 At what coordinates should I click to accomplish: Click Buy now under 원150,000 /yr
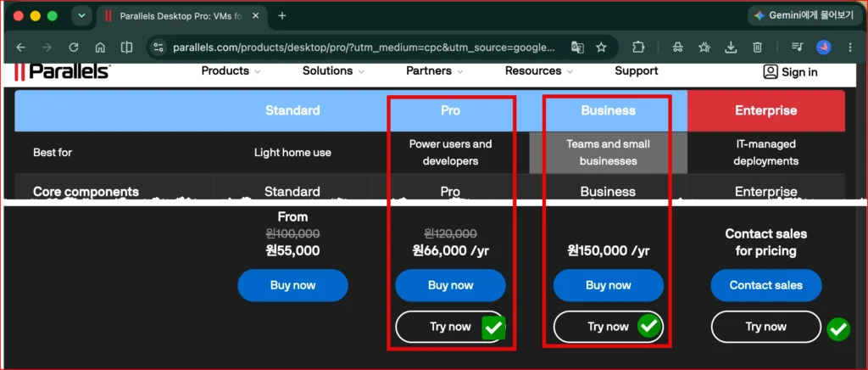[x=609, y=285]
